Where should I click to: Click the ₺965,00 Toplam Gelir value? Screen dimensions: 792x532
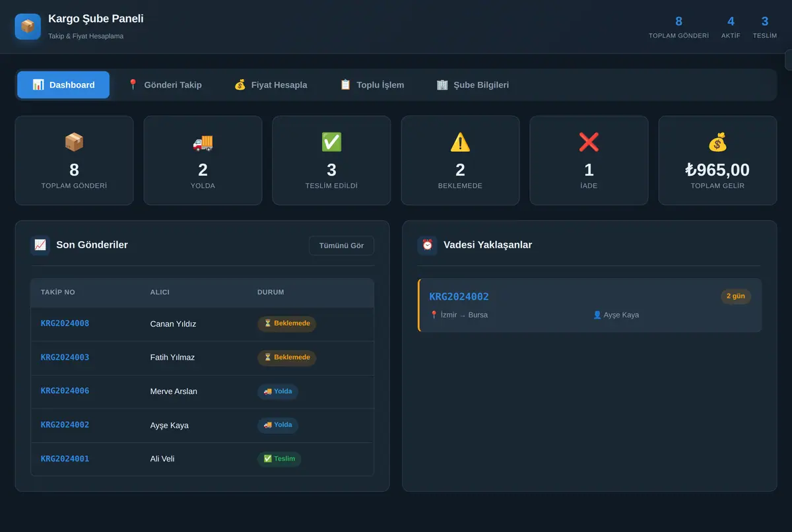click(x=717, y=170)
